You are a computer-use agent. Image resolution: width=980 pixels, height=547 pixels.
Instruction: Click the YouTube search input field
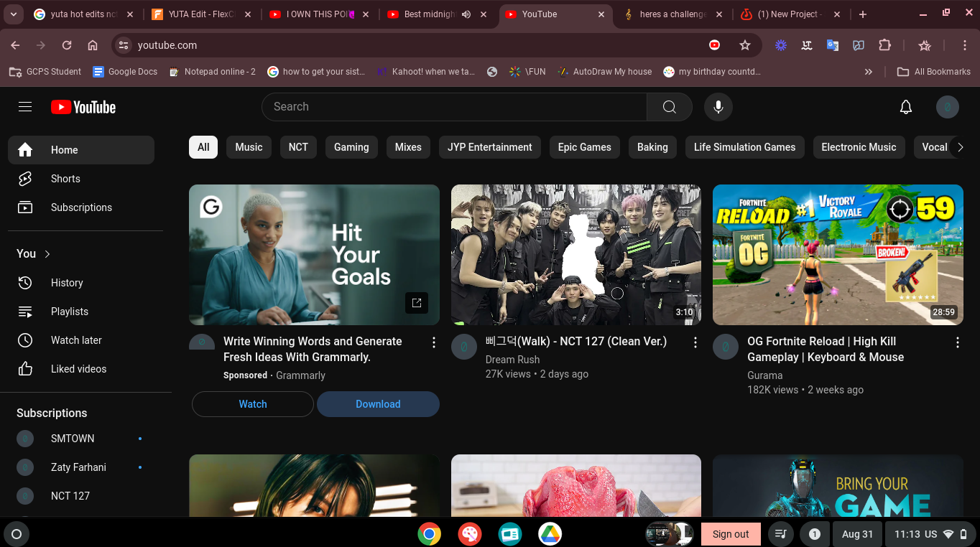(454, 107)
